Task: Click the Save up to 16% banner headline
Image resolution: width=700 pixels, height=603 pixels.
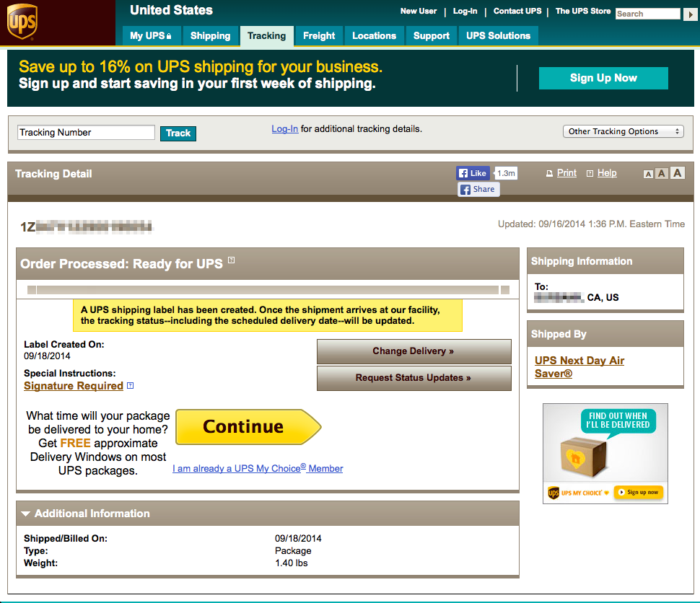Action: 201,66
